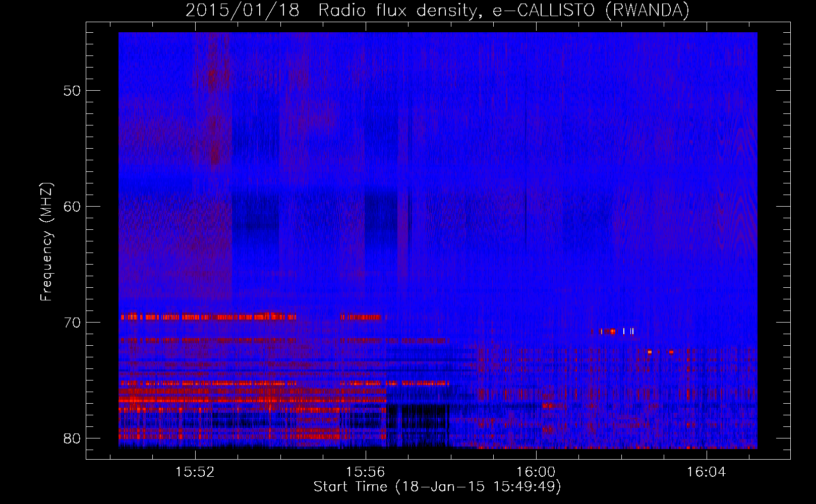This screenshot has height=504, width=816.
Task: Click the 70 frequency tick label
Action: pos(72,323)
